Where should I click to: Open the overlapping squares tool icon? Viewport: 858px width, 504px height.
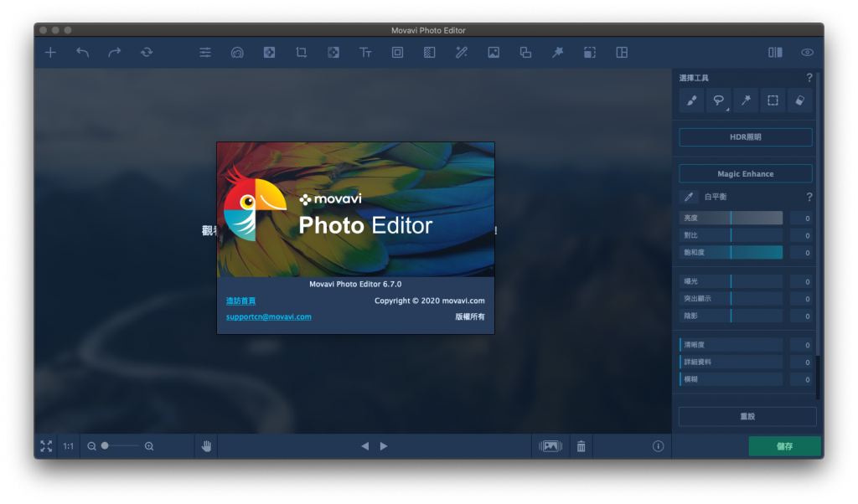[x=525, y=53]
